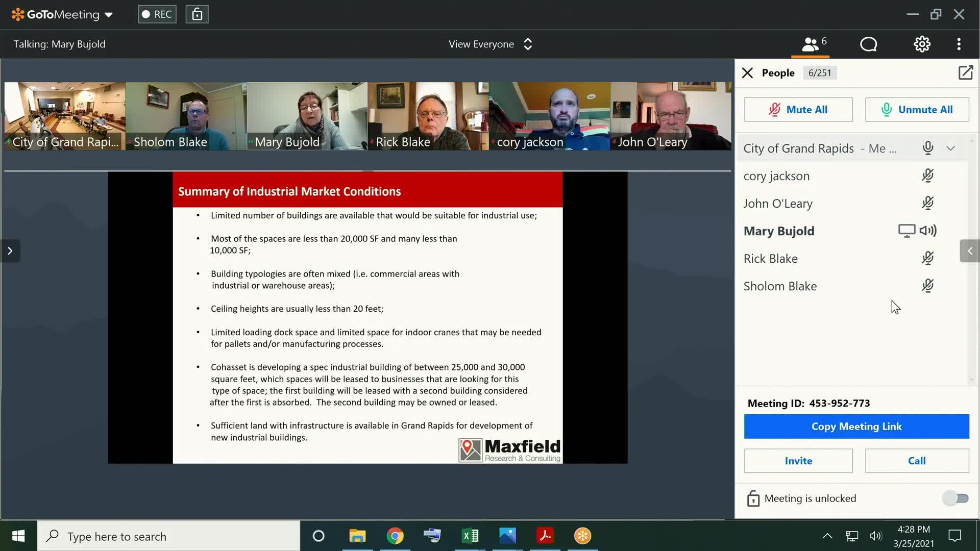Toggle the REC recording button
The width and height of the screenshot is (980, 551).
157,14
